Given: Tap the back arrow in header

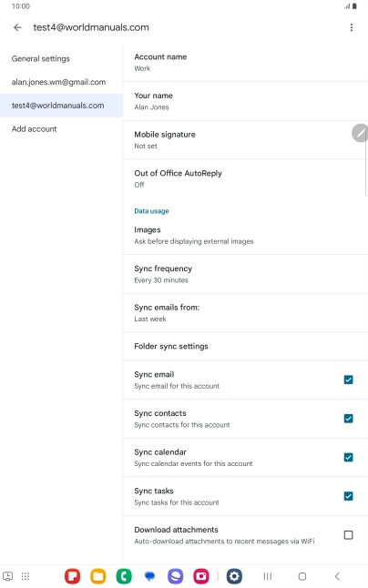Looking at the screenshot, I should 17,27.
